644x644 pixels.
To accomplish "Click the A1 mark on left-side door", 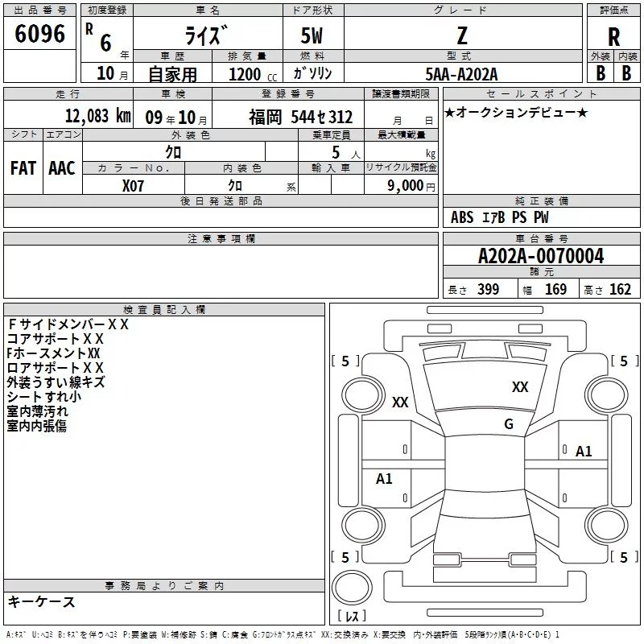I will 385,479.
